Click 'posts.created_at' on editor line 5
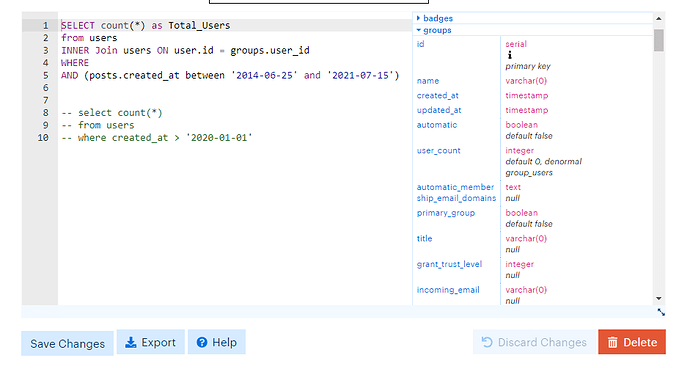Screen dimensions: 690x368 pyautogui.click(x=134, y=76)
